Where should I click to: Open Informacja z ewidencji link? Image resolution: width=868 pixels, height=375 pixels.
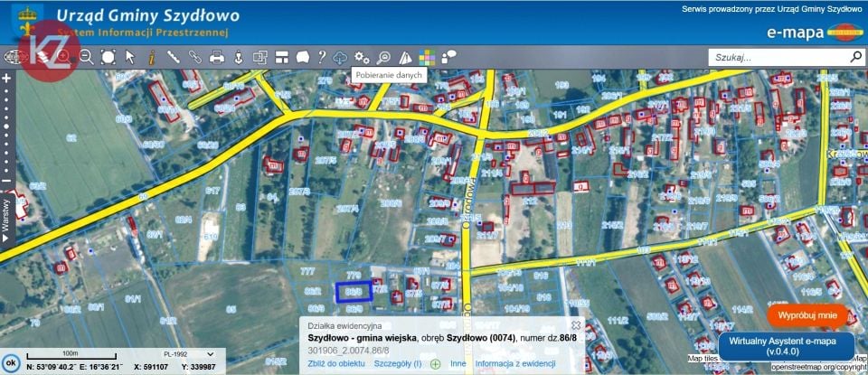pyautogui.click(x=514, y=363)
